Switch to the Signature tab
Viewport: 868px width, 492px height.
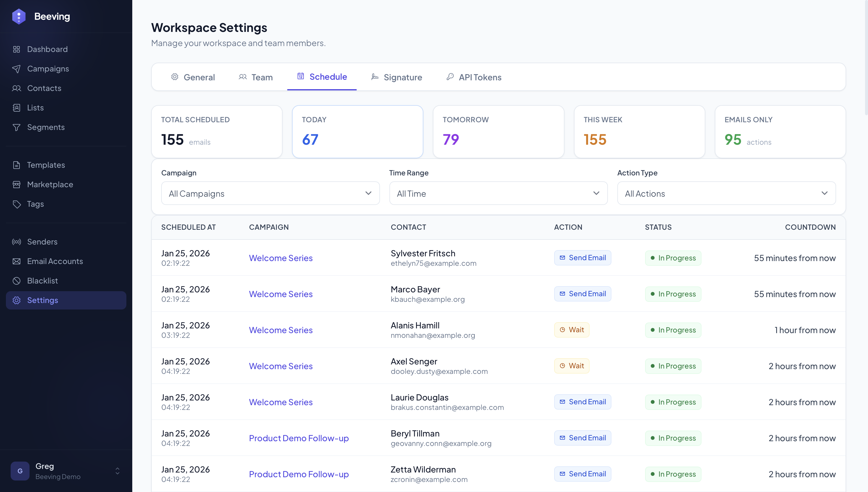coord(397,77)
